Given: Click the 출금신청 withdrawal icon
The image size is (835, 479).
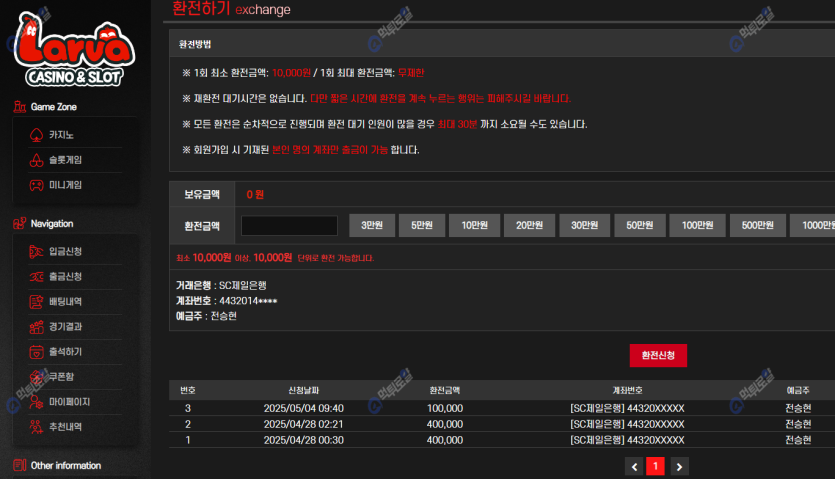Looking at the screenshot, I should pyautogui.click(x=36, y=276).
